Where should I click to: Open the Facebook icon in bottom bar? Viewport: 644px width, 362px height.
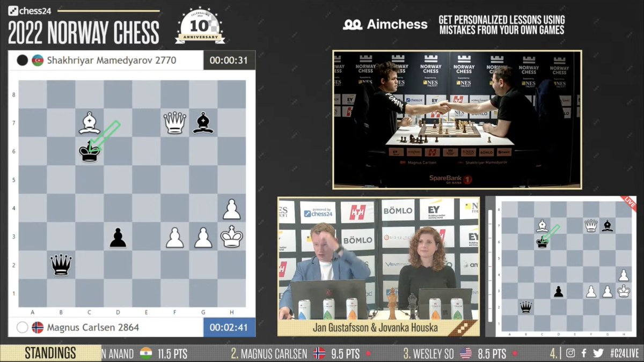[585, 353]
